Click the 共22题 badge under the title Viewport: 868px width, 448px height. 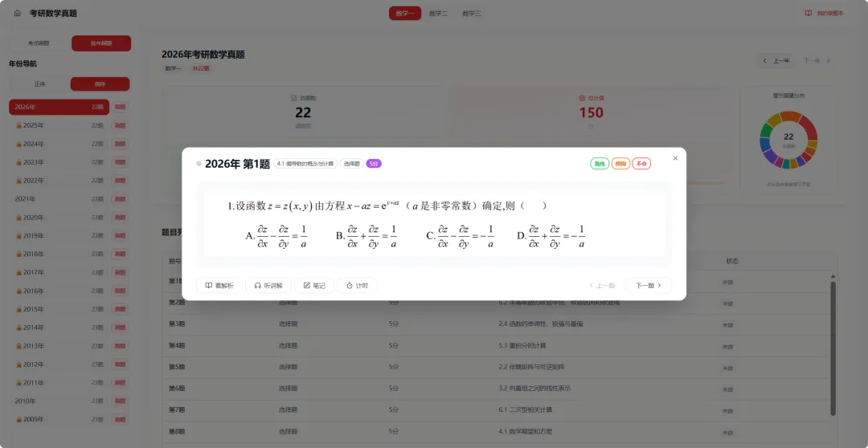(x=200, y=68)
